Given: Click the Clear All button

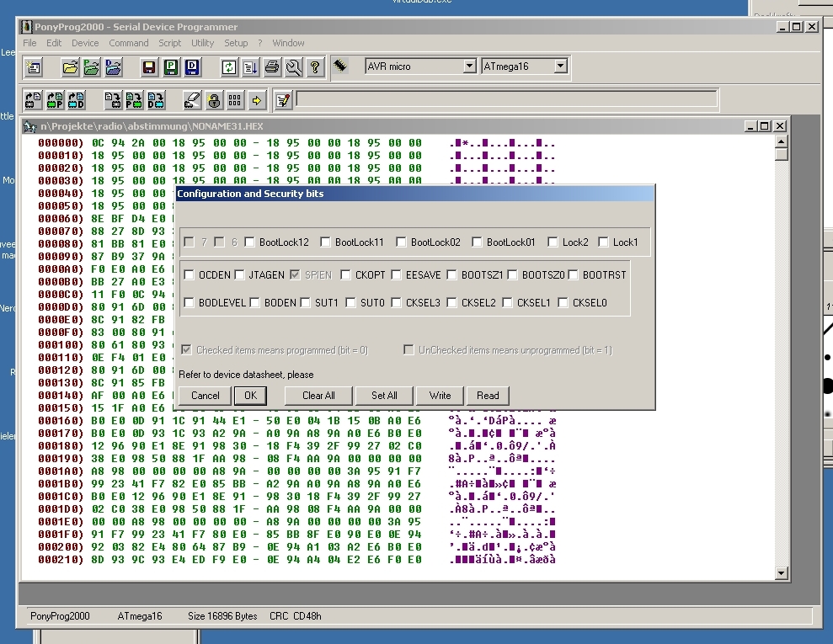Looking at the screenshot, I should 318,396.
